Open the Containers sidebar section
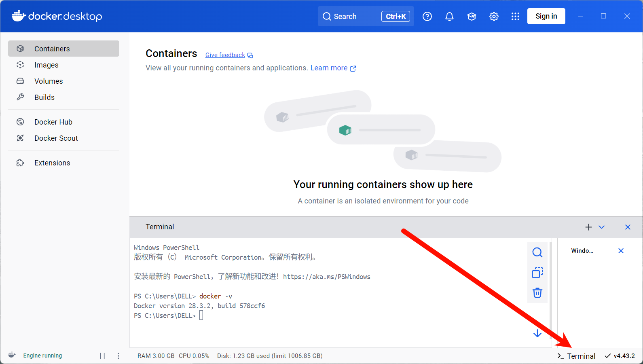This screenshot has height=364, width=643. (63, 49)
